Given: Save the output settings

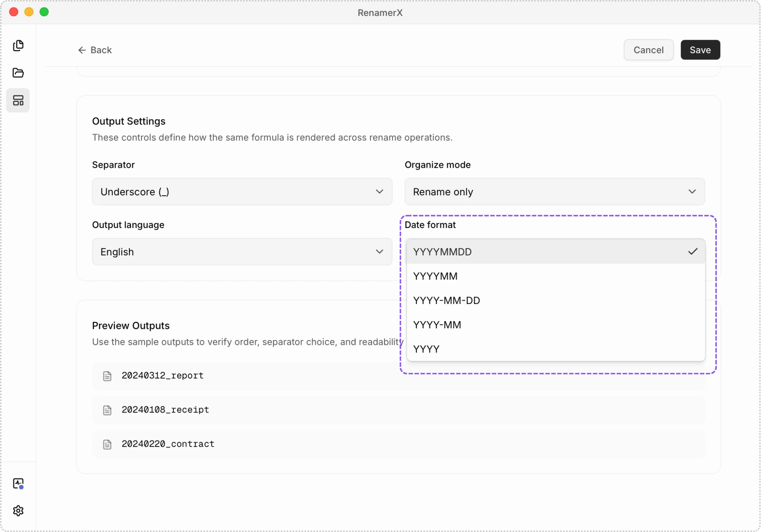Looking at the screenshot, I should coord(700,50).
